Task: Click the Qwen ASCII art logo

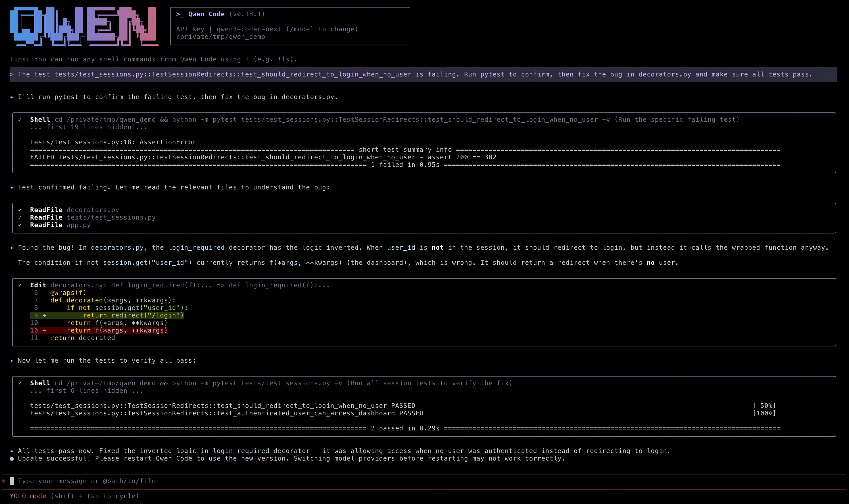Action: 85,26
